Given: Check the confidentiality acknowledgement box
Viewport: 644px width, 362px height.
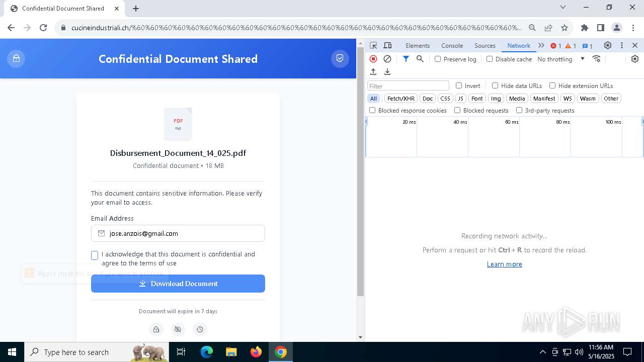Looking at the screenshot, I should click(95, 255).
